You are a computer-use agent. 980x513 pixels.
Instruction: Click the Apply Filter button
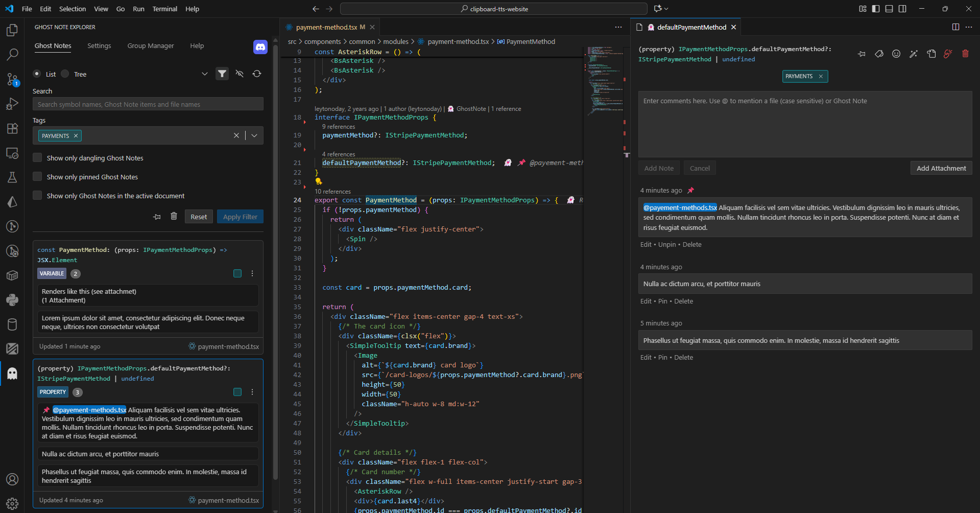[x=240, y=217]
